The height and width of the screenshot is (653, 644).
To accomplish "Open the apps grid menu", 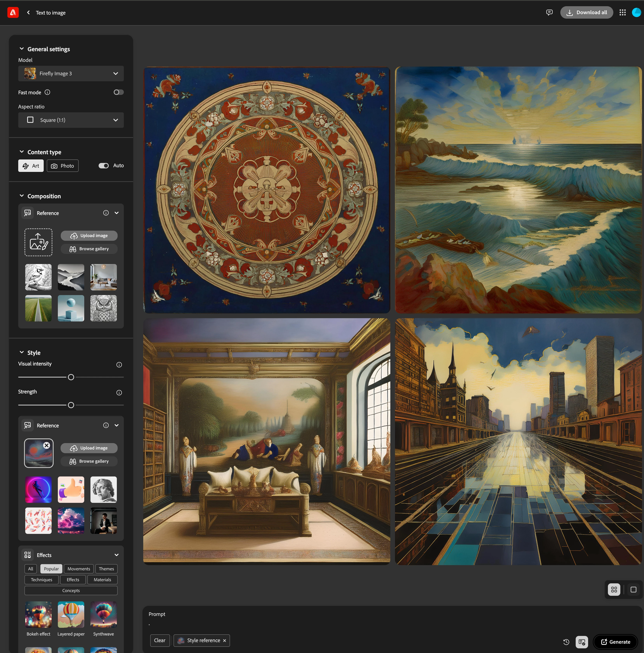I will [x=622, y=12].
